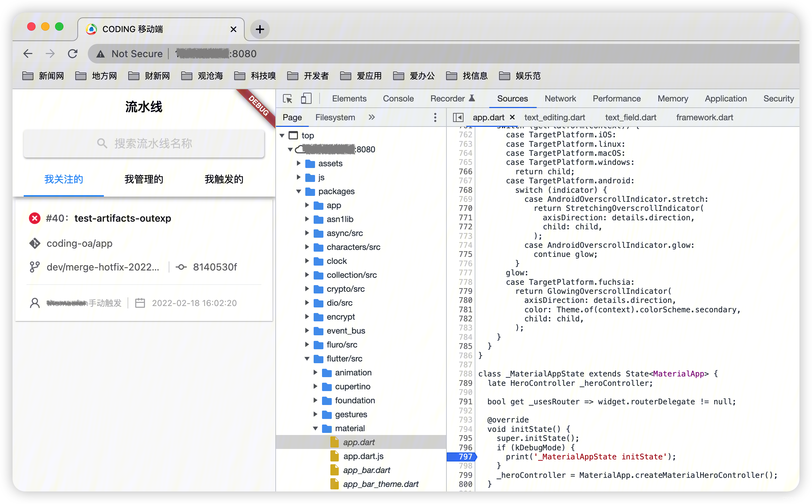
Task: Click the app_bar.dart file in tree
Action: pyautogui.click(x=367, y=470)
